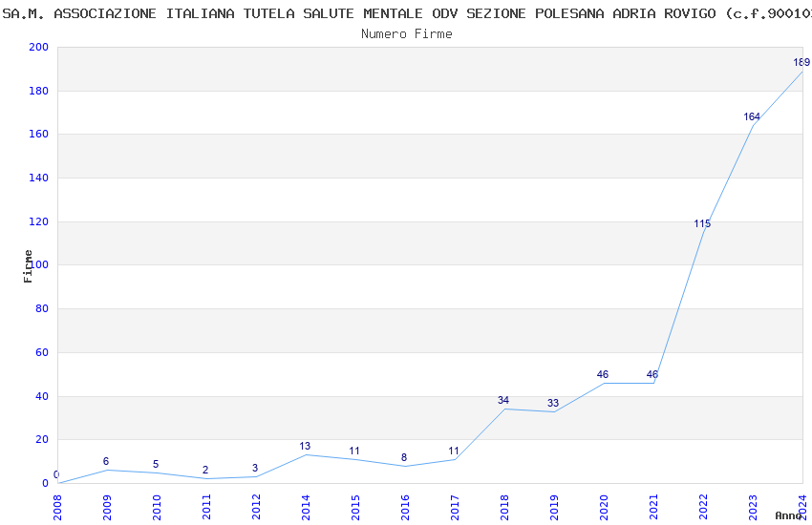Click the data label 46 above 2020
812x525 pixels.
602,374
